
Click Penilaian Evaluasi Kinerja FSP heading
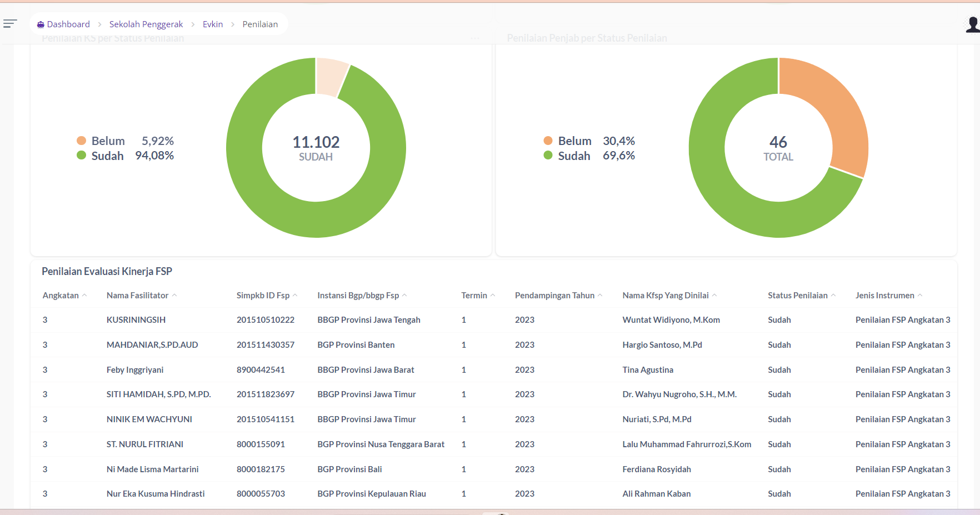pos(107,272)
